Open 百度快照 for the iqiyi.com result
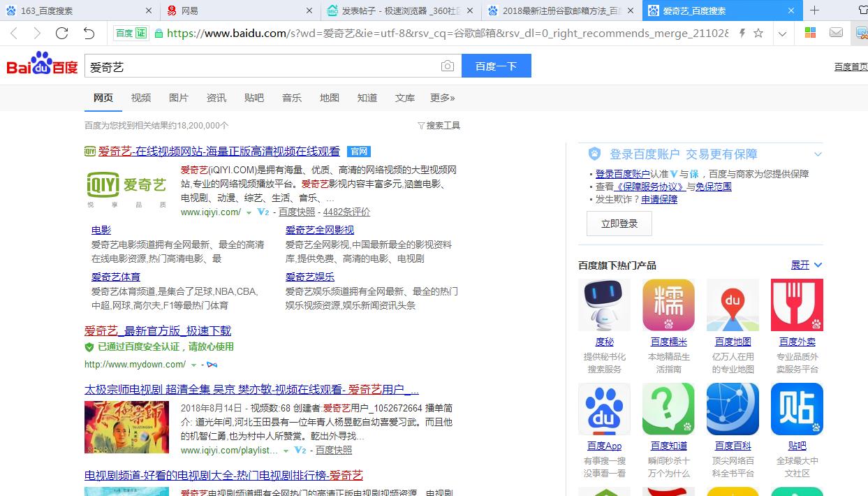This screenshot has width=868, height=496. tap(297, 212)
